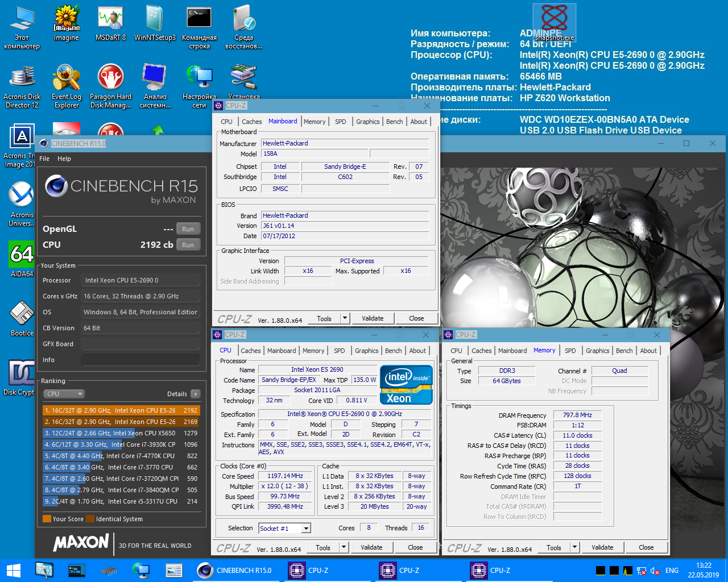Open the Event Log Explorer desktop icon
Screen dimensions: 728x582
tap(67, 86)
